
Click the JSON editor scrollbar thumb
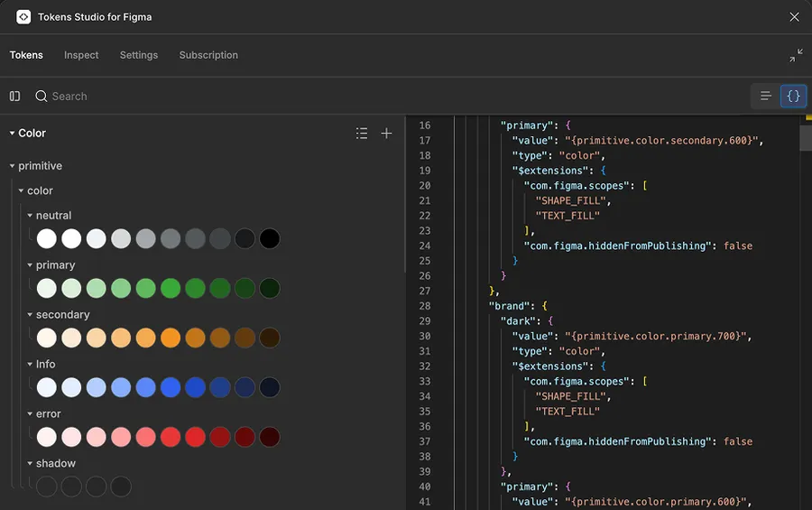pyautogui.click(x=806, y=138)
